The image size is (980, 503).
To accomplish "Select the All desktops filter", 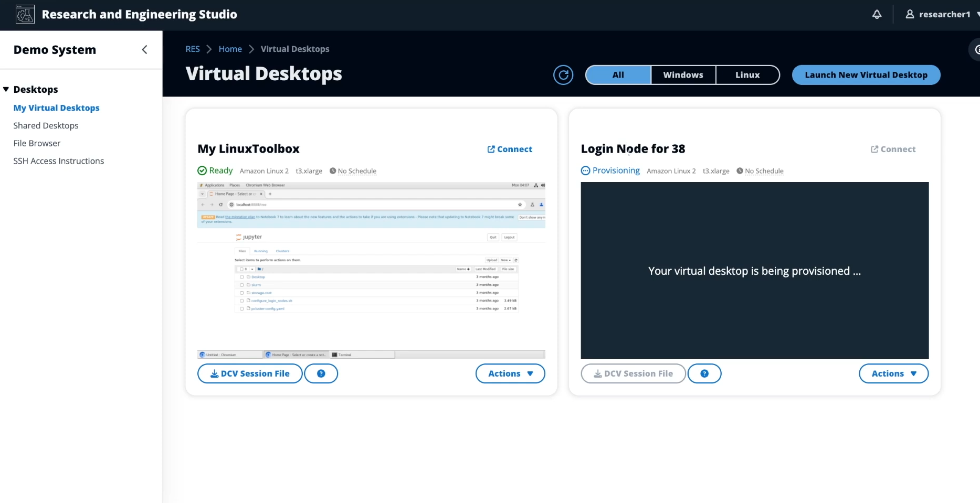I will (617, 74).
